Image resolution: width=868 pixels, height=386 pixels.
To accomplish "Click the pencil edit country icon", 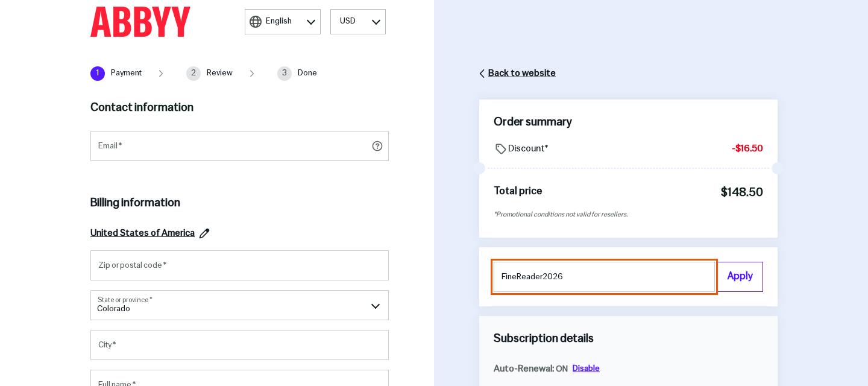I will [x=204, y=233].
